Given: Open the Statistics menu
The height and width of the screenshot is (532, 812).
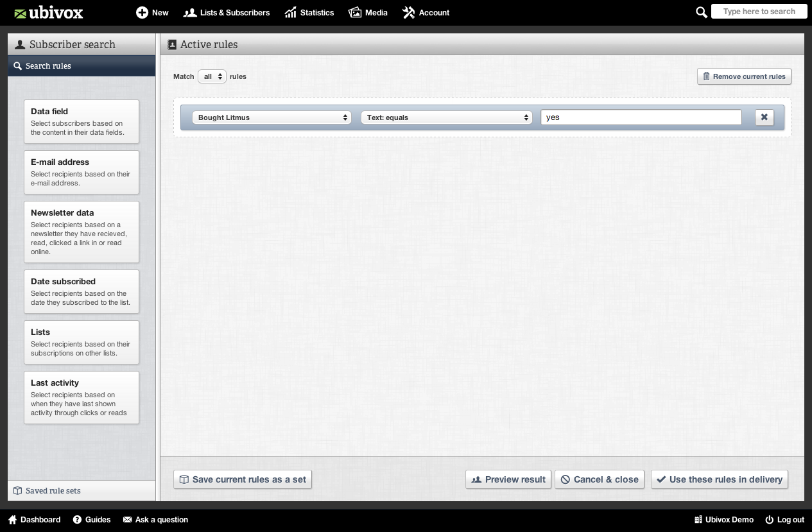Looking at the screenshot, I should (x=309, y=12).
